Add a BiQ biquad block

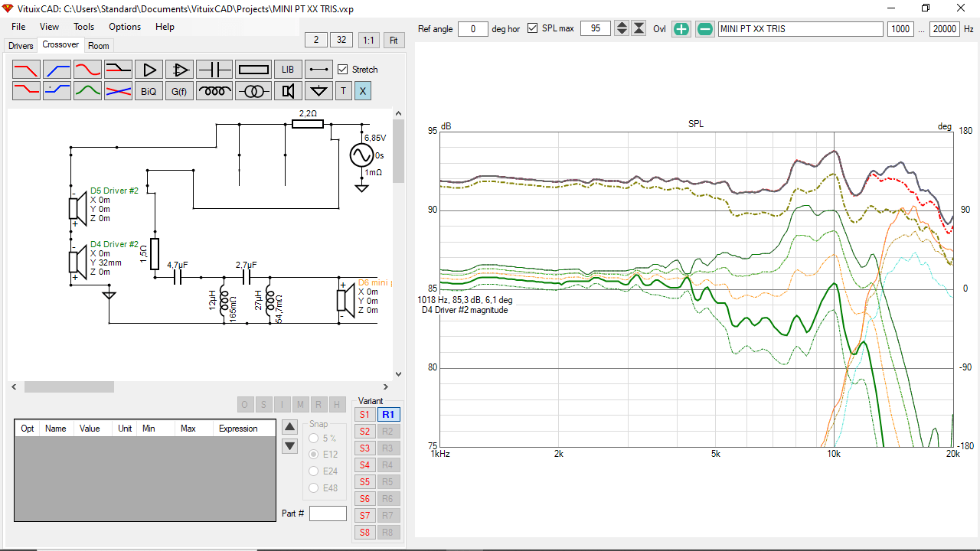(149, 91)
